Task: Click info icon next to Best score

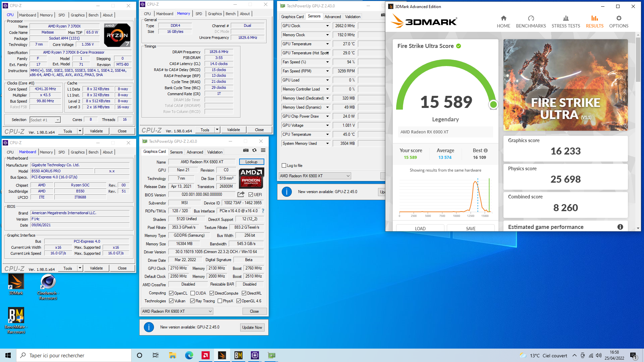Action: pyautogui.click(x=486, y=150)
